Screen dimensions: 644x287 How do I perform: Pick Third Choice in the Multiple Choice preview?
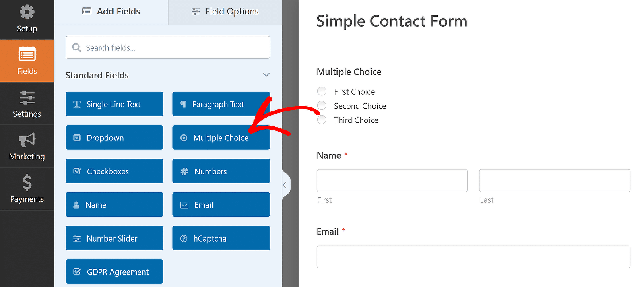tap(322, 119)
